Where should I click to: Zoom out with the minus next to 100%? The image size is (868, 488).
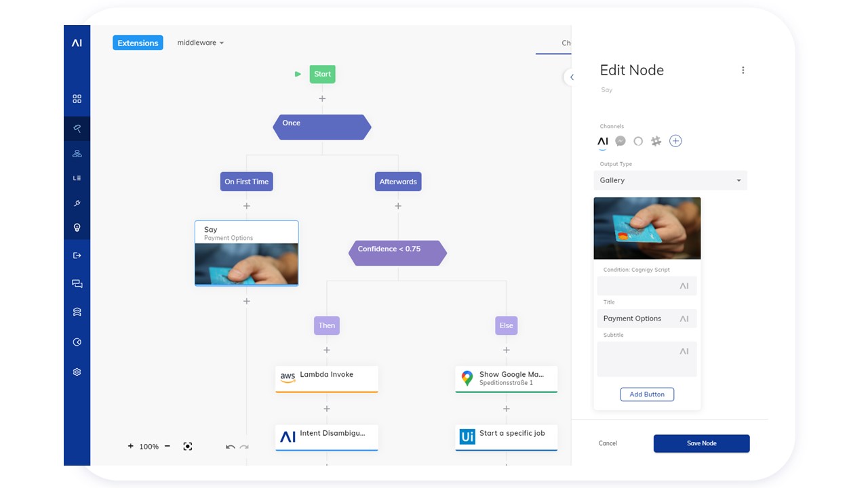(167, 446)
